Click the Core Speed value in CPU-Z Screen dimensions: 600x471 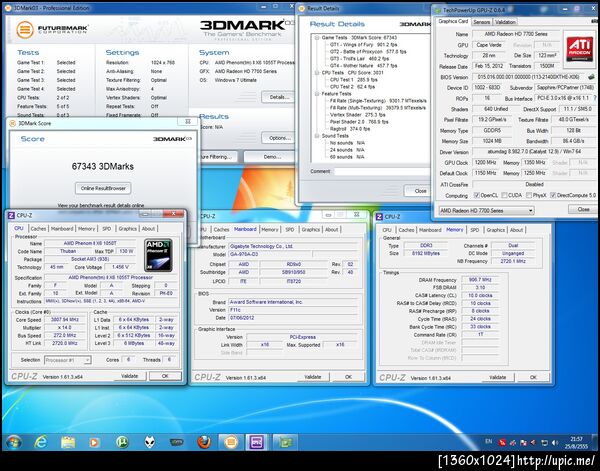(66, 319)
